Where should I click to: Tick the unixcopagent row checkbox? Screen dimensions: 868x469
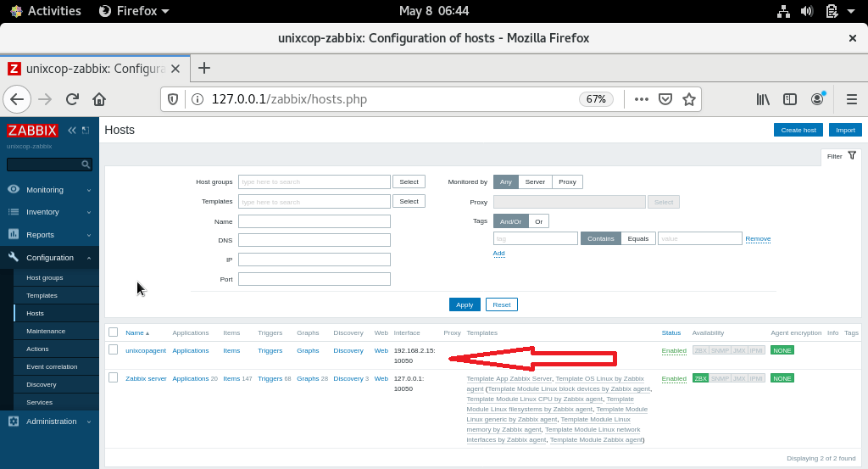[114, 349]
